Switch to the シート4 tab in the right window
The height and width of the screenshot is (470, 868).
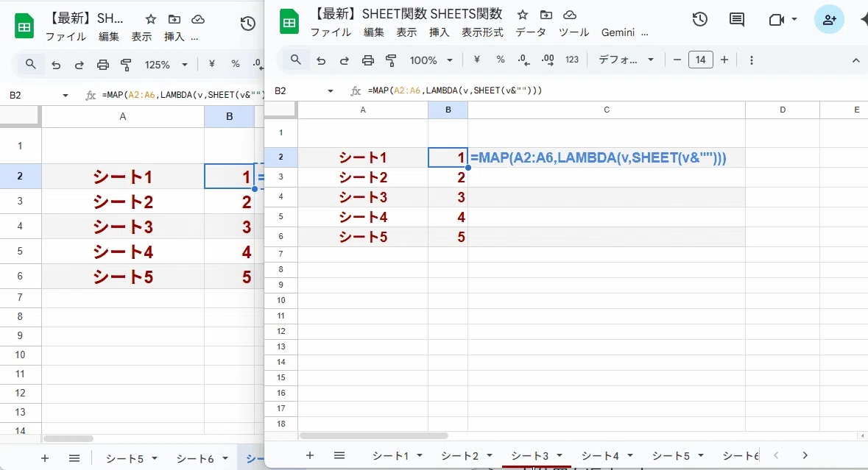[x=600, y=455]
